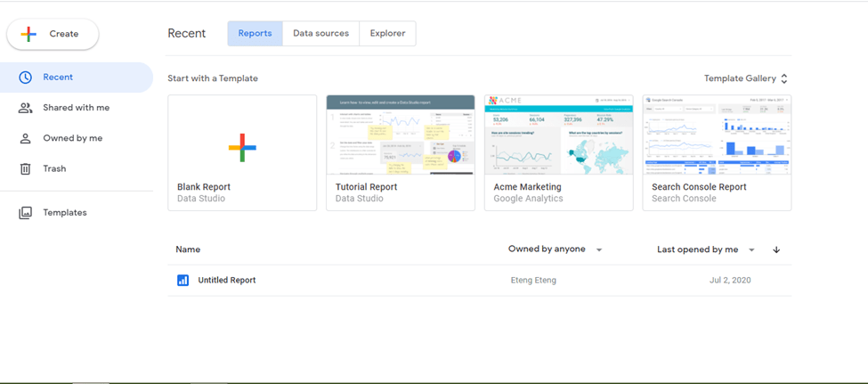Open the Last opened by me dropdown

[706, 249]
